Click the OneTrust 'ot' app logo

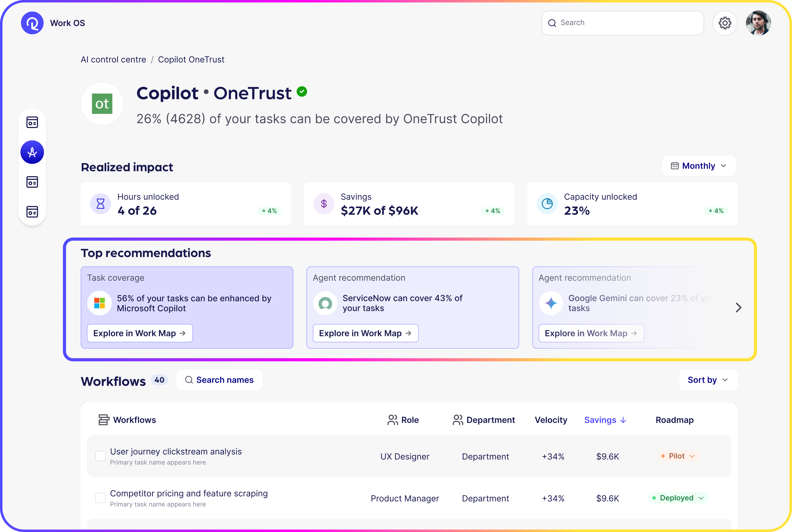tap(102, 104)
